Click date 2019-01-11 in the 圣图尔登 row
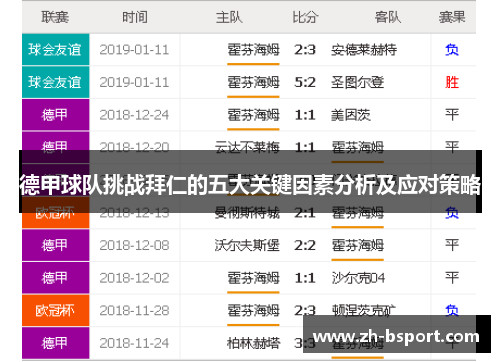 [x=134, y=82]
